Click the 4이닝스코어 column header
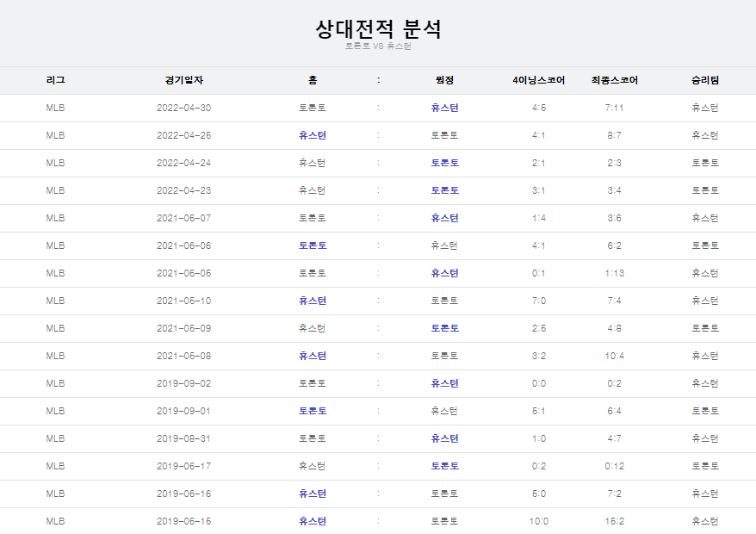Viewport: 756px width, 534px height. tap(539, 80)
